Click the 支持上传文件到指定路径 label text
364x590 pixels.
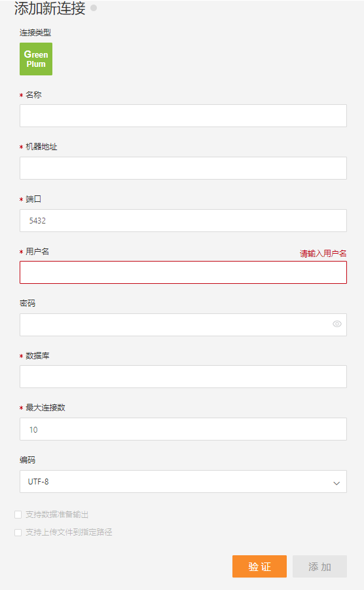click(x=69, y=532)
